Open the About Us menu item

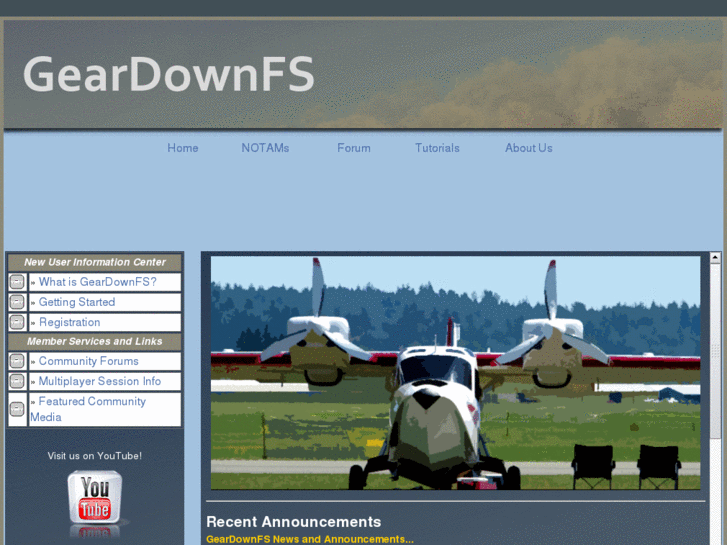tap(529, 148)
